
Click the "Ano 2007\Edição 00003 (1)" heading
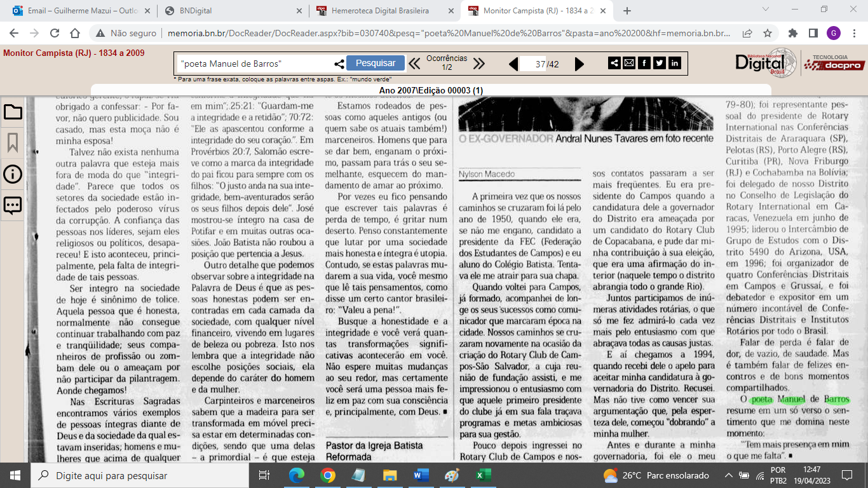click(x=431, y=91)
